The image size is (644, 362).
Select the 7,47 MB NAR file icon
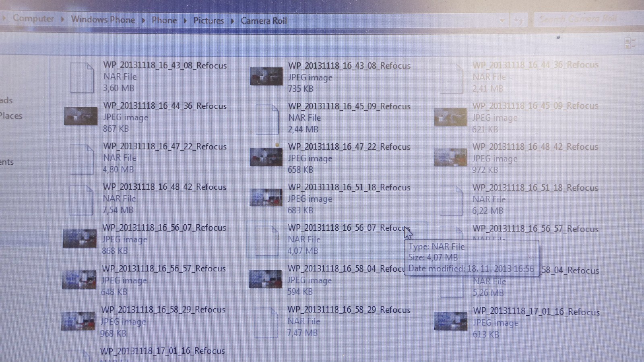[266, 323]
